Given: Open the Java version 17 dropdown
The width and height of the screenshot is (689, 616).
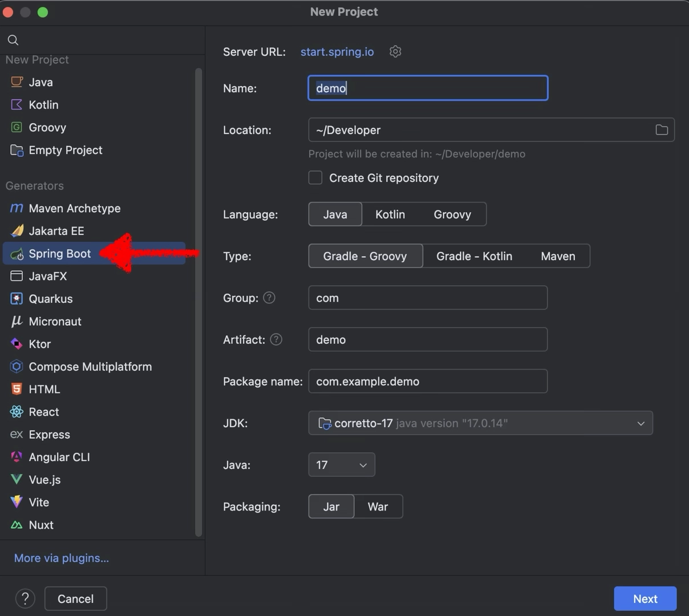Looking at the screenshot, I should click(342, 465).
